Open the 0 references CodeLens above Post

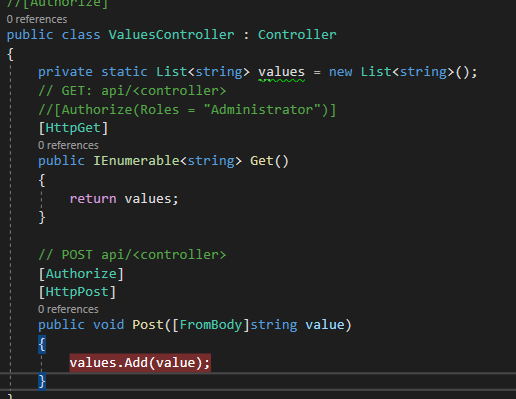click(68, 309)
